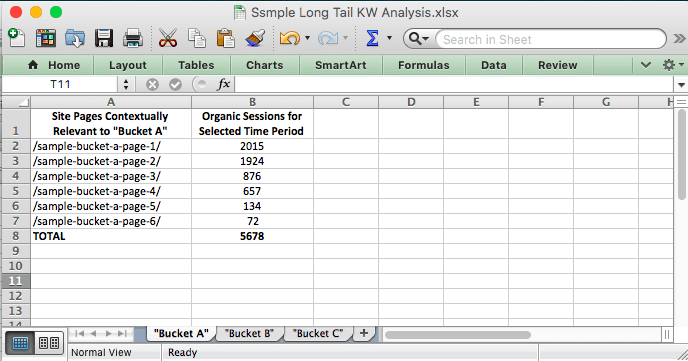Screen dimensions: 688x361
Task: Open the SmartArt ribbon tab
Action: 340,65
